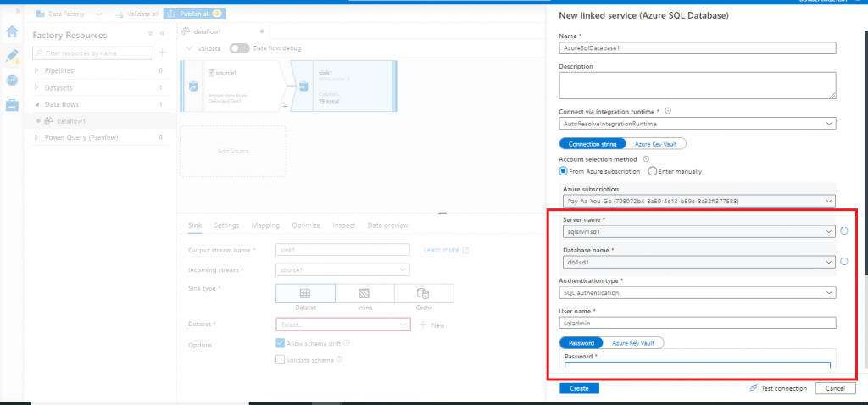Screen dimensions: 868x405
Task: Open the Home icon in left sidebar
Action: [x=12, y=32]
